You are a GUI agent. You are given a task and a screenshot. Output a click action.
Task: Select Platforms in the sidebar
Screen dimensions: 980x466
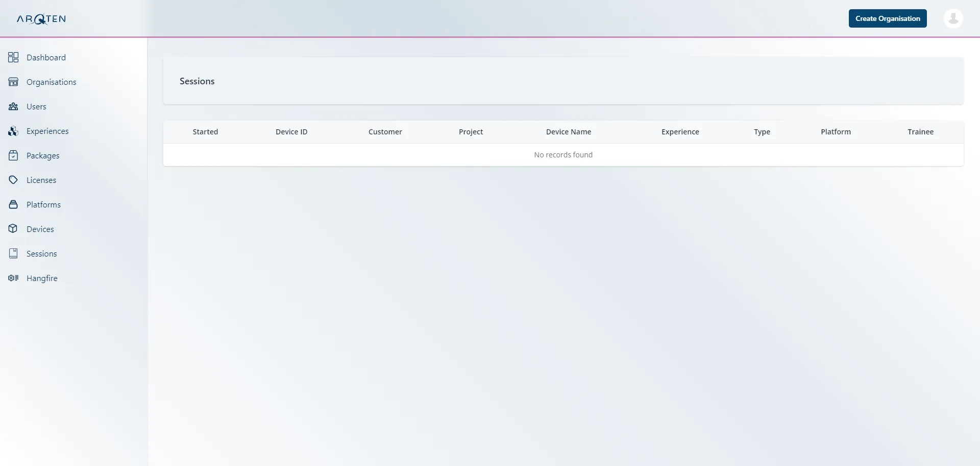(43, 204)
